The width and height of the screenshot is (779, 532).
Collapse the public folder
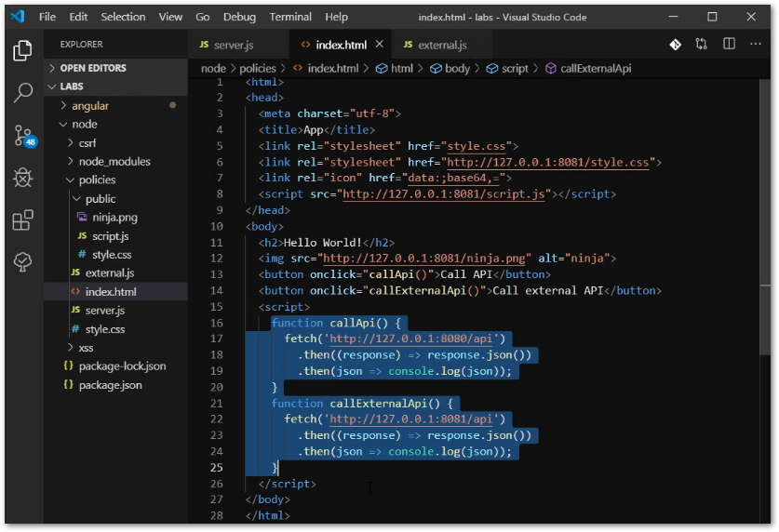[115, 199]
